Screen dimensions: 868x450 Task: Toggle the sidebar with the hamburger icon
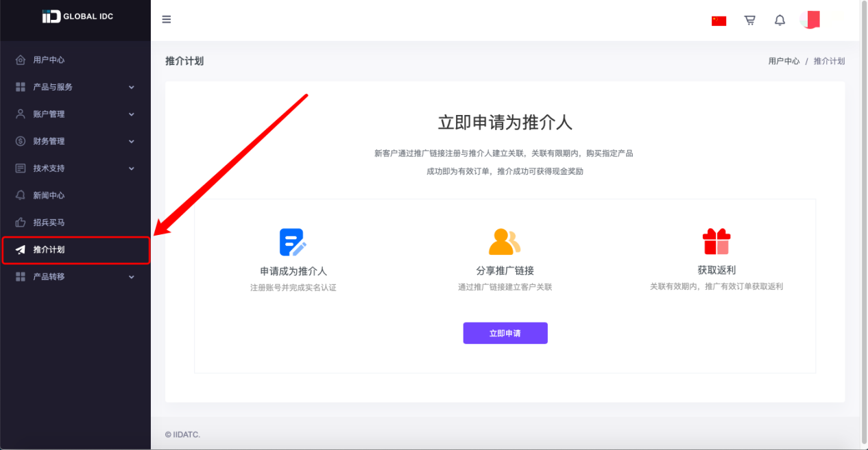(166, 19)
